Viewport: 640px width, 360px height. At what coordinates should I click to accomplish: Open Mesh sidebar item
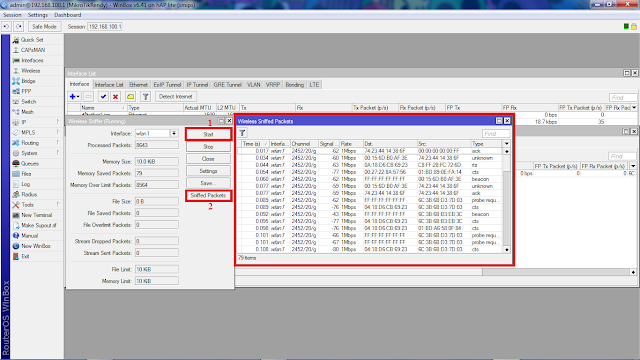pyautogui.click(x=27, y=112)
